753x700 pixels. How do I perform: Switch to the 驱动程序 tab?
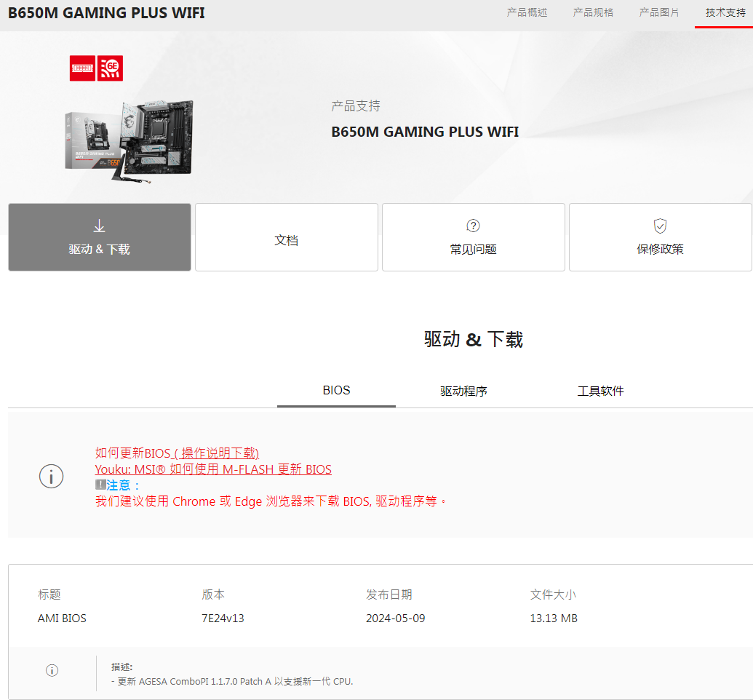pos(463,391)
